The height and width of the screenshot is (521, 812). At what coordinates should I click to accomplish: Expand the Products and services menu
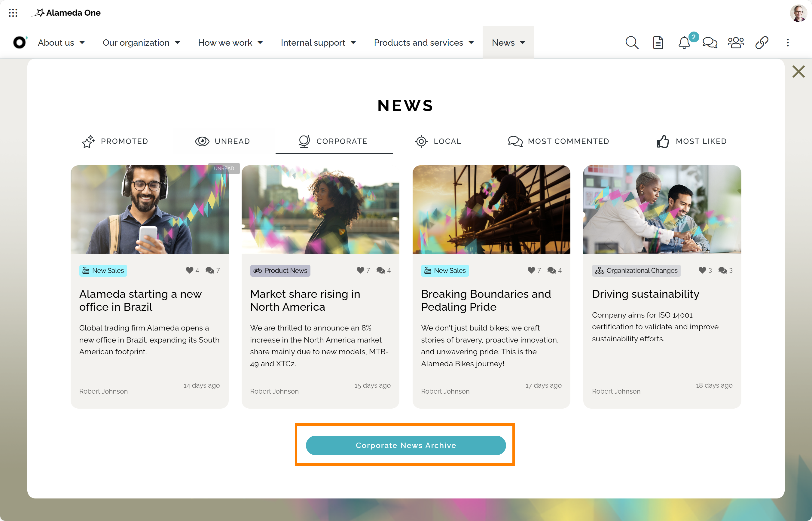click(424, 43)
